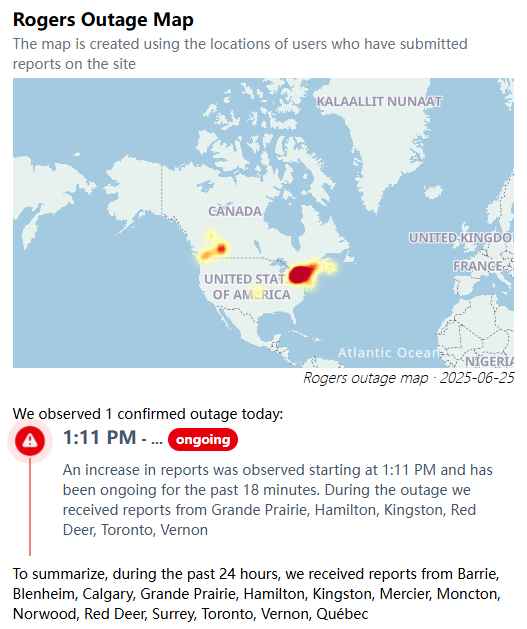Click the NIGERIA label on the map

pos(489,361)
